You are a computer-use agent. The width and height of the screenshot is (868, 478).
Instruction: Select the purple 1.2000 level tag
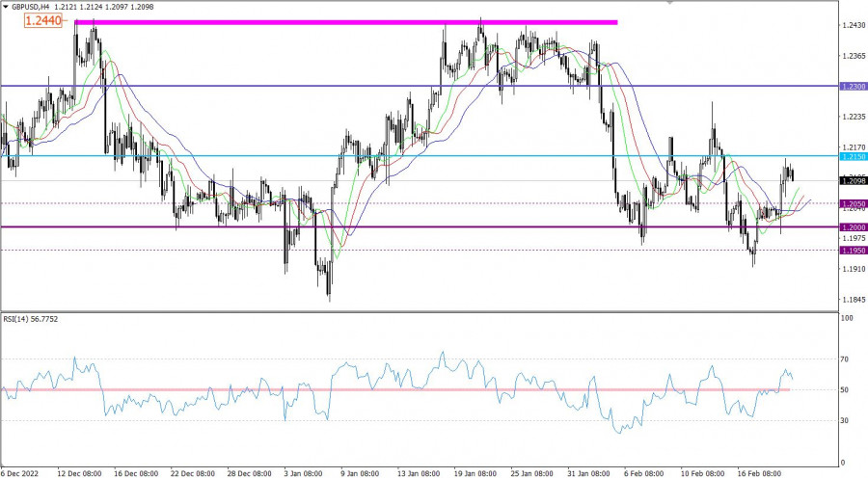tap(853, 227)
